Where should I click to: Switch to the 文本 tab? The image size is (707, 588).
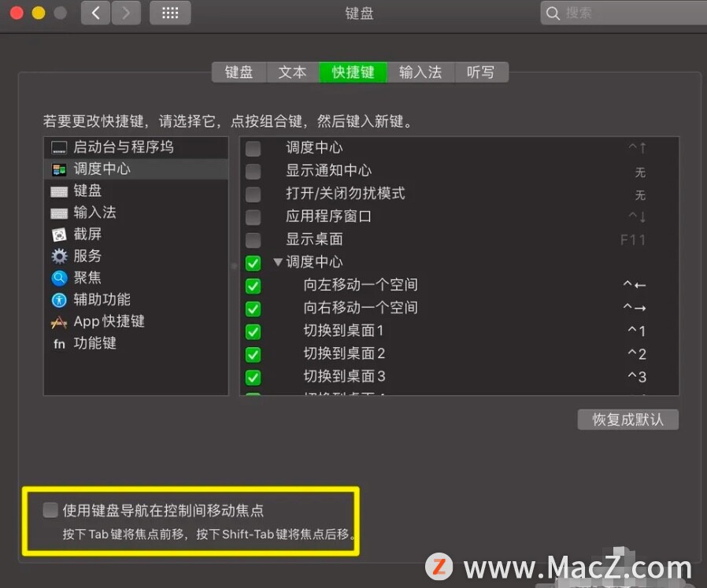tap(292, 72)
